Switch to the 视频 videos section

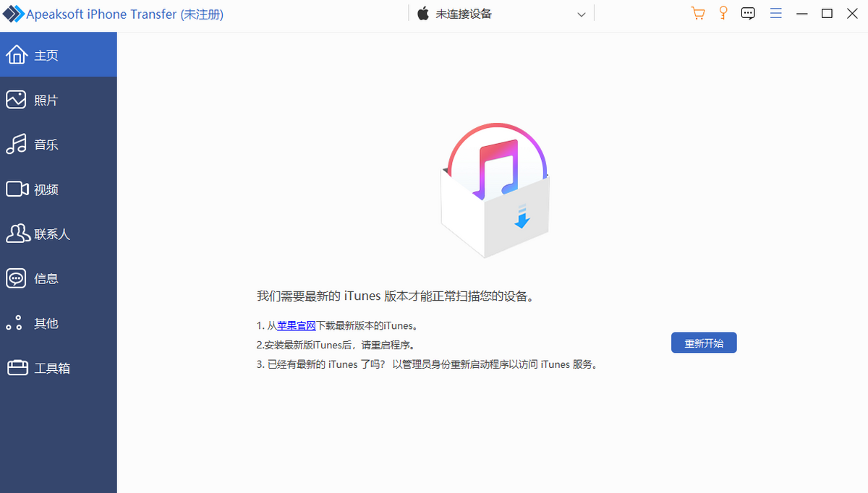coord(59,189)
